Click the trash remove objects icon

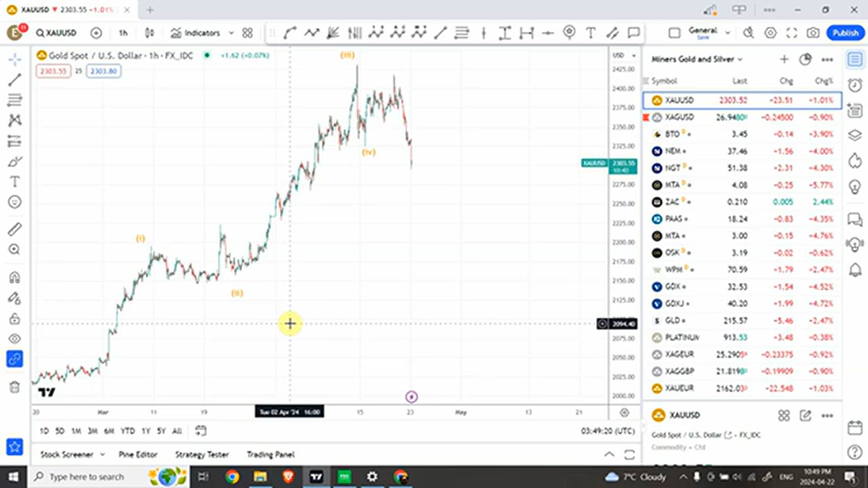coord(14,387)
